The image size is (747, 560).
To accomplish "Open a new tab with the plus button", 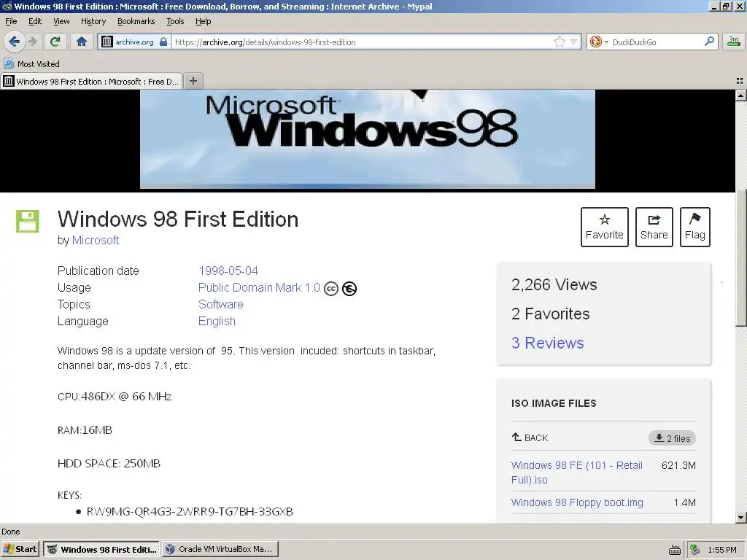I will (193, 81).
